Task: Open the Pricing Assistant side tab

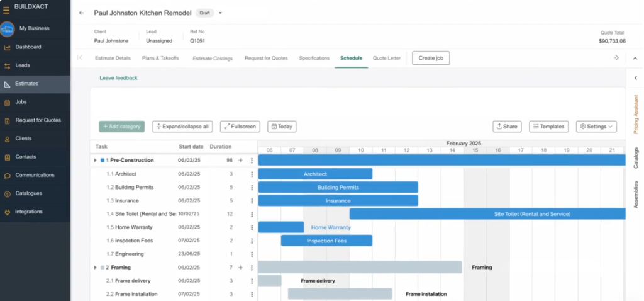Action: point(636,115)
